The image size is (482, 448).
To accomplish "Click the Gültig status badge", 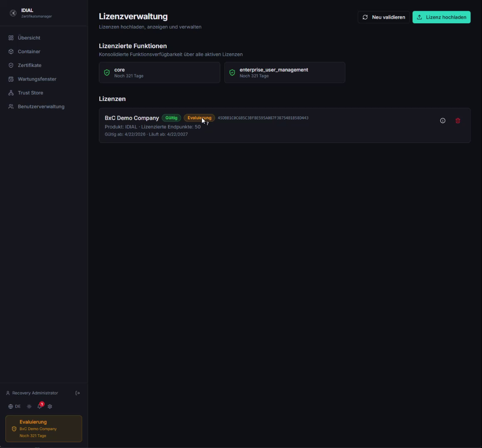I will 171,118.
